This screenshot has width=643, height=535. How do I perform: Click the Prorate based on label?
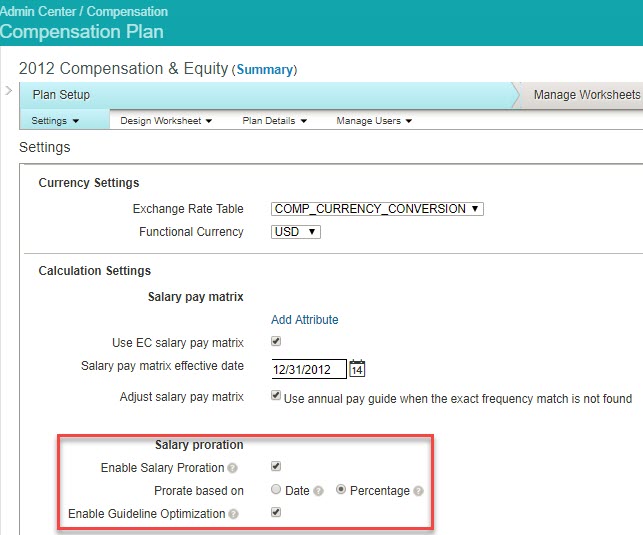[199, 491]
